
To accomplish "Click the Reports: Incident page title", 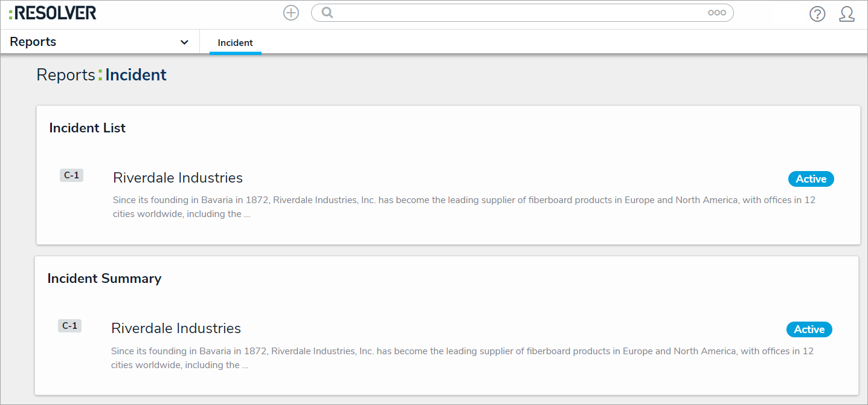I will [101, 75].
